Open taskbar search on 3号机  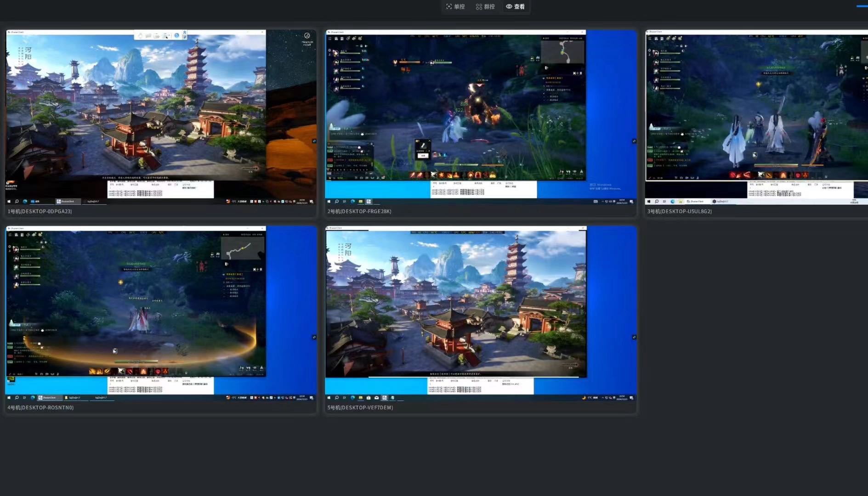[x=657, y=201]
